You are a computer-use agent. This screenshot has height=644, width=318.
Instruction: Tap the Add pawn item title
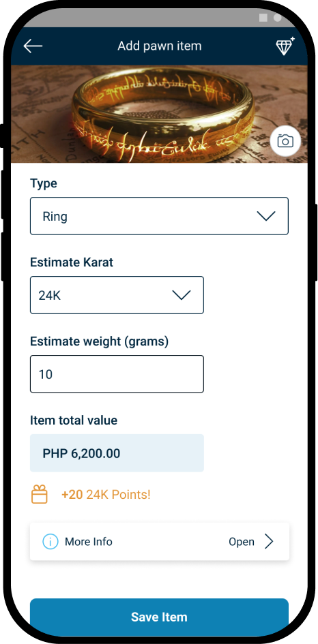click(160, 46)
